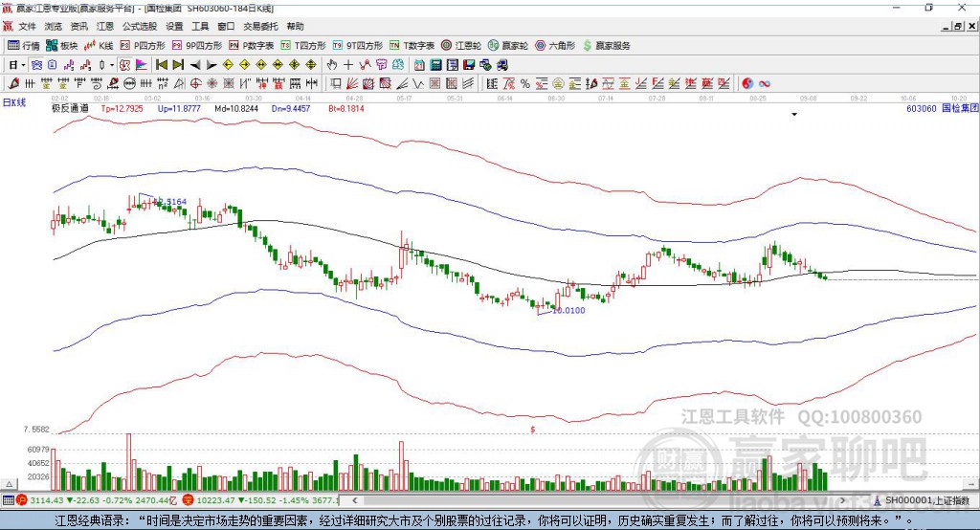Click the Up=11.8777 value
The width and height of the screenshot is (980, 530).
click(x=179, y=108)
